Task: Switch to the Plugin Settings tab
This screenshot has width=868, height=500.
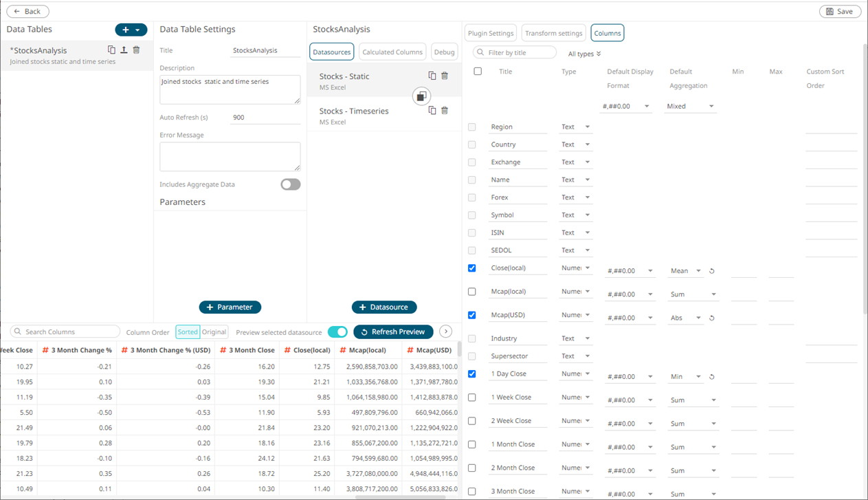Action: [491, 33]
